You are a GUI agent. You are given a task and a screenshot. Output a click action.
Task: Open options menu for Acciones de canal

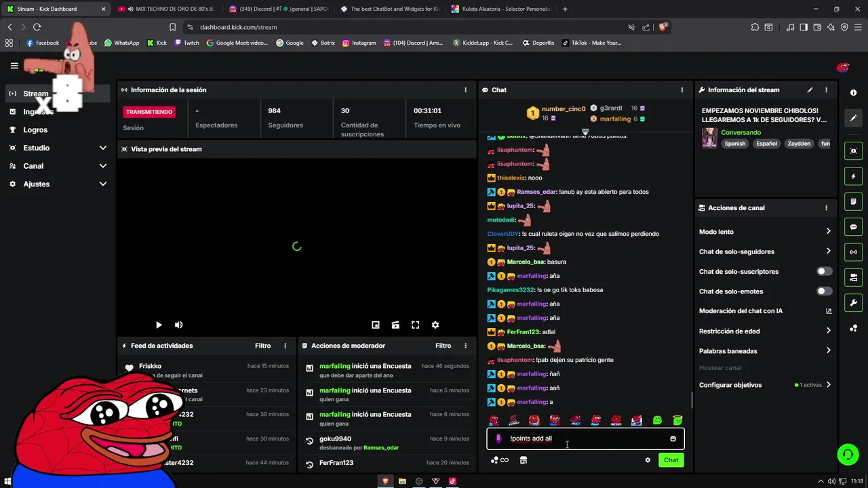pos(826,208)
